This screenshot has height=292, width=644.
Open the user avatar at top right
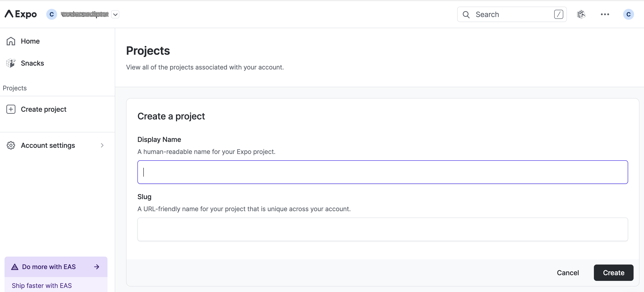(628, 14)
